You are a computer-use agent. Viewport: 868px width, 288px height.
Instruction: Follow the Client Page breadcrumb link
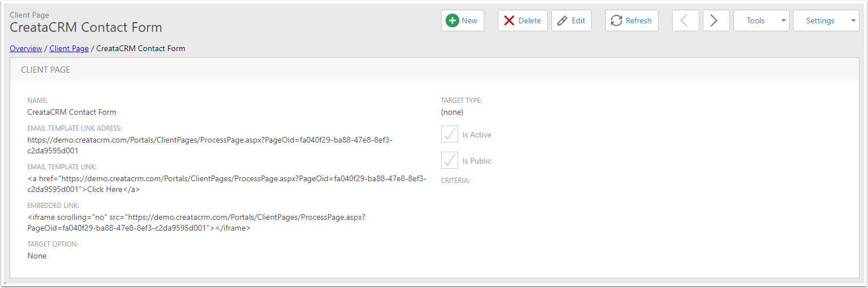tap(69, 48)
